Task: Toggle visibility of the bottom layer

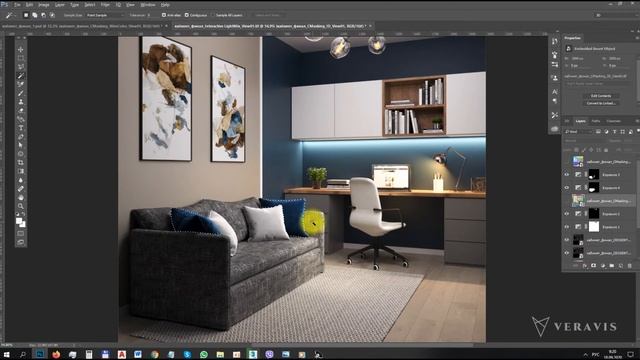Action: pos(567,253)
